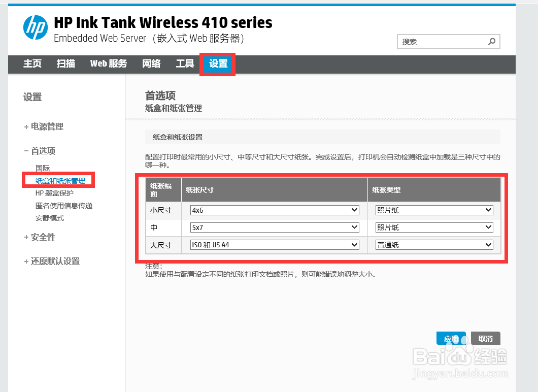Open the Web 服务 tab
The image size is (538, 392).
(109, 64)
